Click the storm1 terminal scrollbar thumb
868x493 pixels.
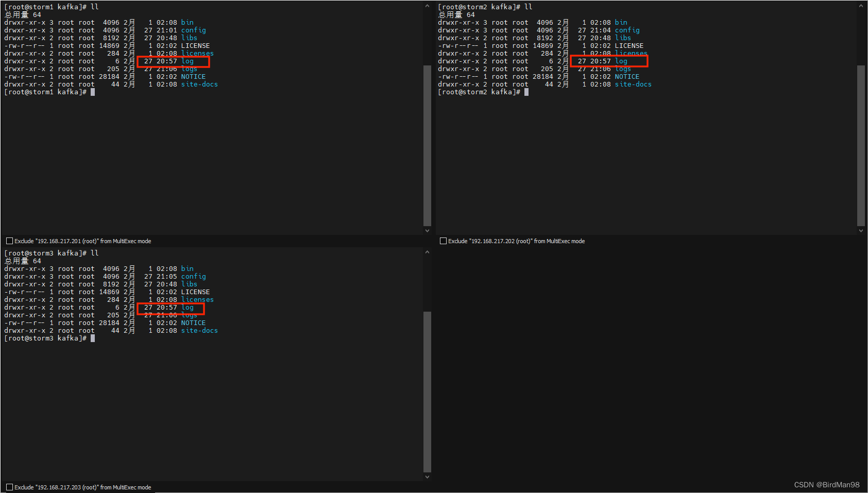tap(427, 145)
